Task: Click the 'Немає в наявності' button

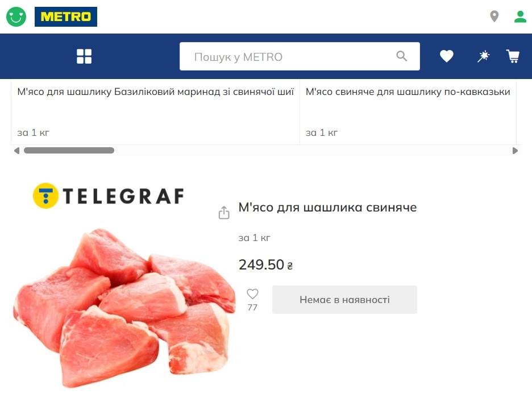Action: click(344, 300)
